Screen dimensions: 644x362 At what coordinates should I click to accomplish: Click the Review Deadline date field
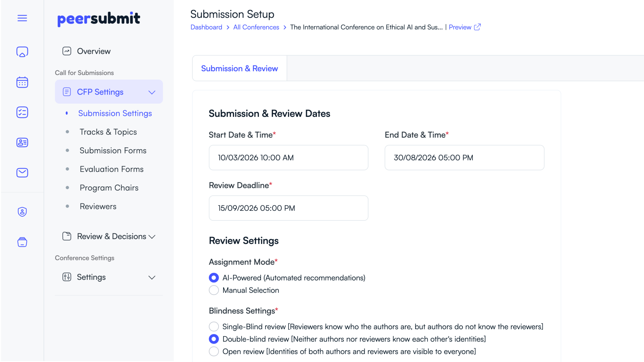288,208
